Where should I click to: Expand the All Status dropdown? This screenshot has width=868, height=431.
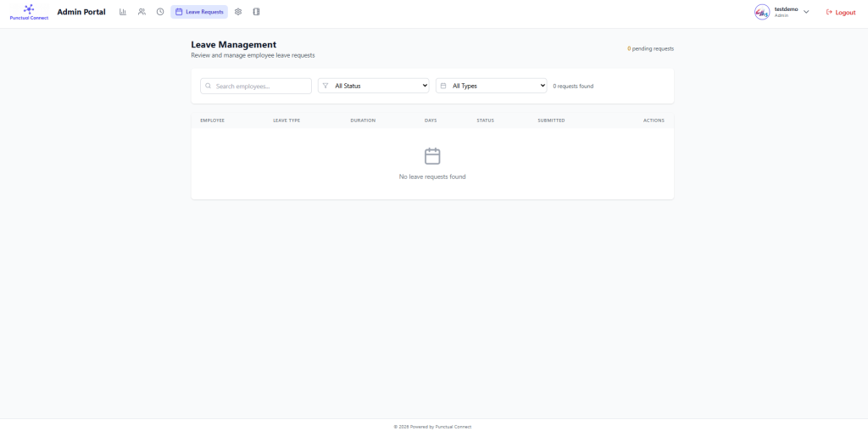click(x=374, y=86)
